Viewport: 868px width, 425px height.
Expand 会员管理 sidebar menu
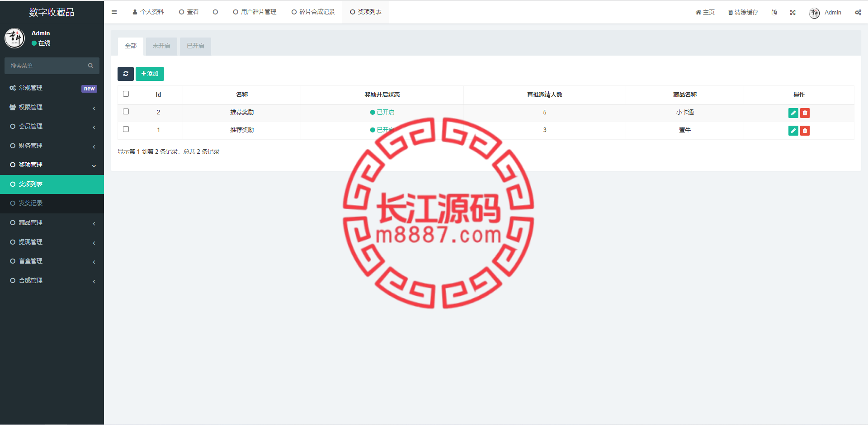[52, 127]
